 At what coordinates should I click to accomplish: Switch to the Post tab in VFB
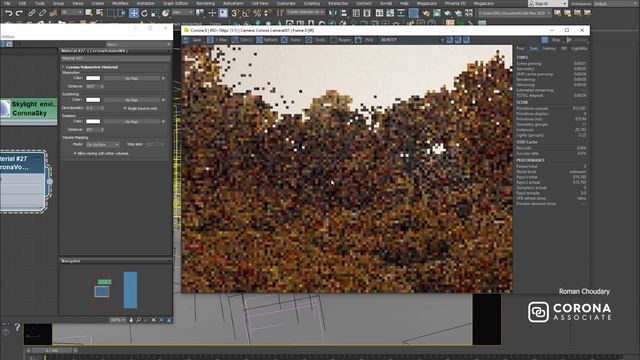[520, 49]
